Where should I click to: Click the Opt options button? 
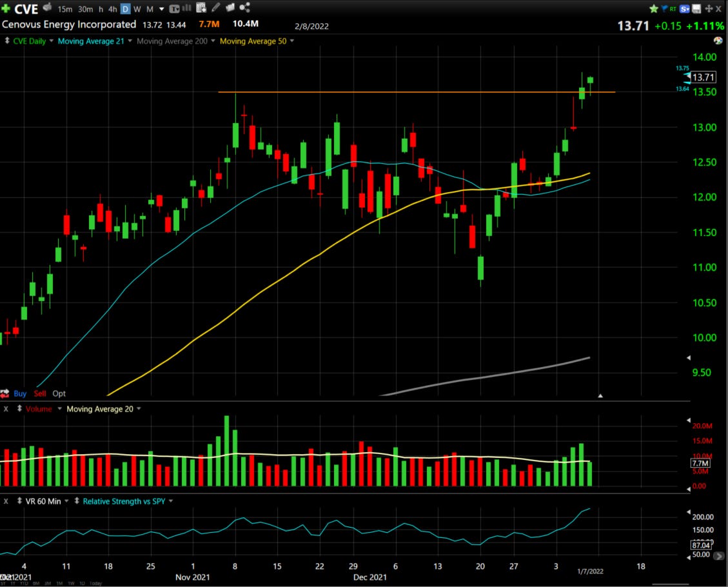[x=59, y=393]
